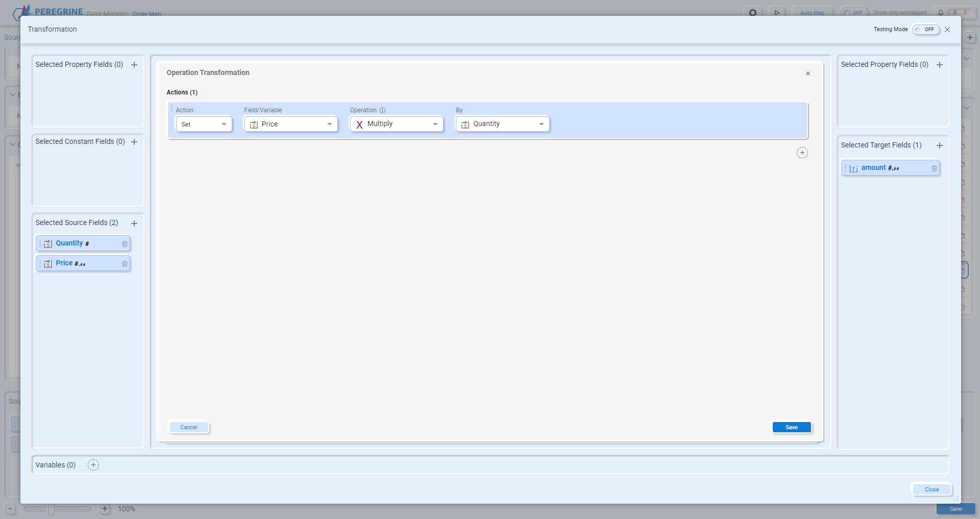Screen dimensions: 980x519
Task: Click the background Data Mapper Save button
Action: tap(956, 509)
